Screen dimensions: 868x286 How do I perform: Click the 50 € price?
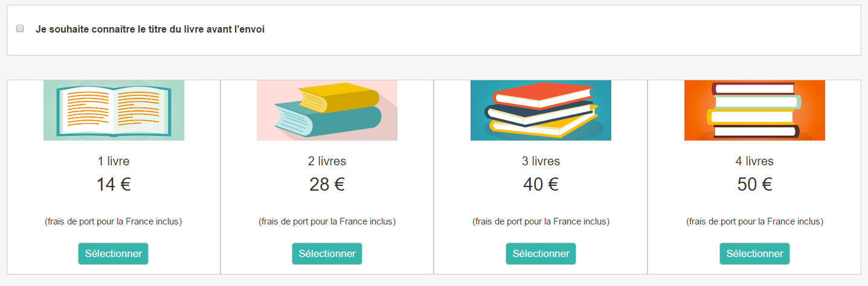point(754,184)
